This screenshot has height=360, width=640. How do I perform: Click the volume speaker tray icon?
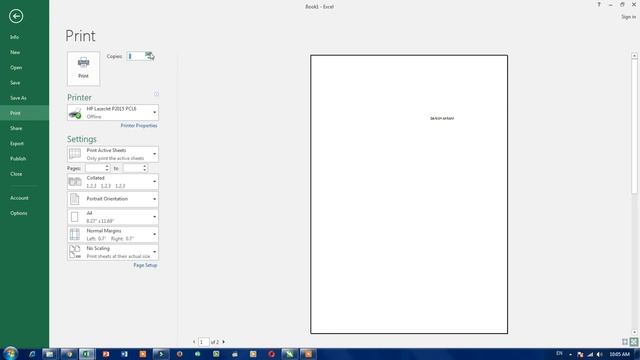click(599, 354)
